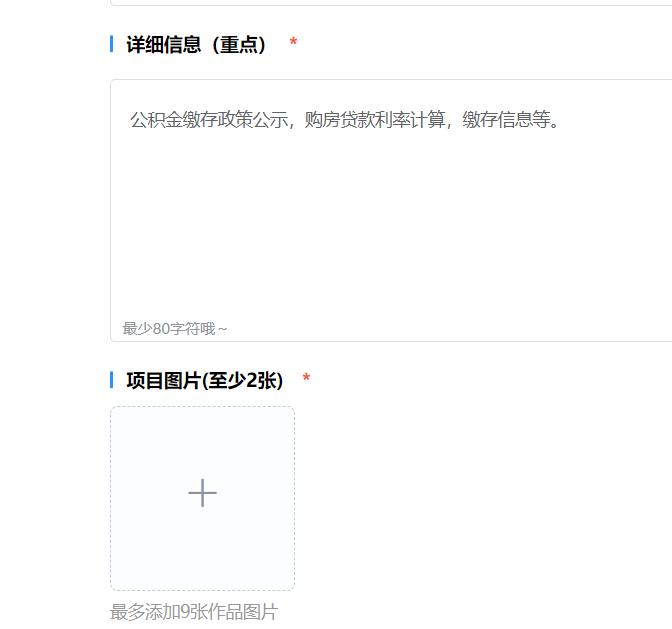
Task: Click the 项目图片 section heading
Action: [x=163, y=380]
